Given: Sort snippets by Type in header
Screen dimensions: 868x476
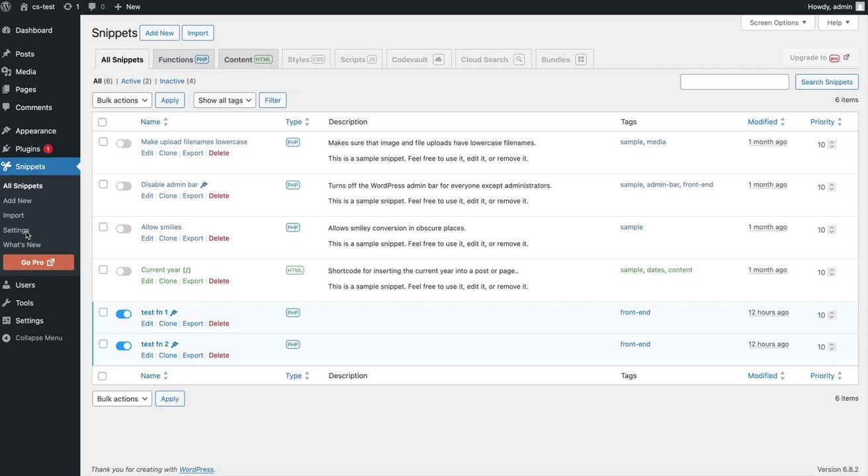Looking at the screenshot, I should tap(298, 122).
